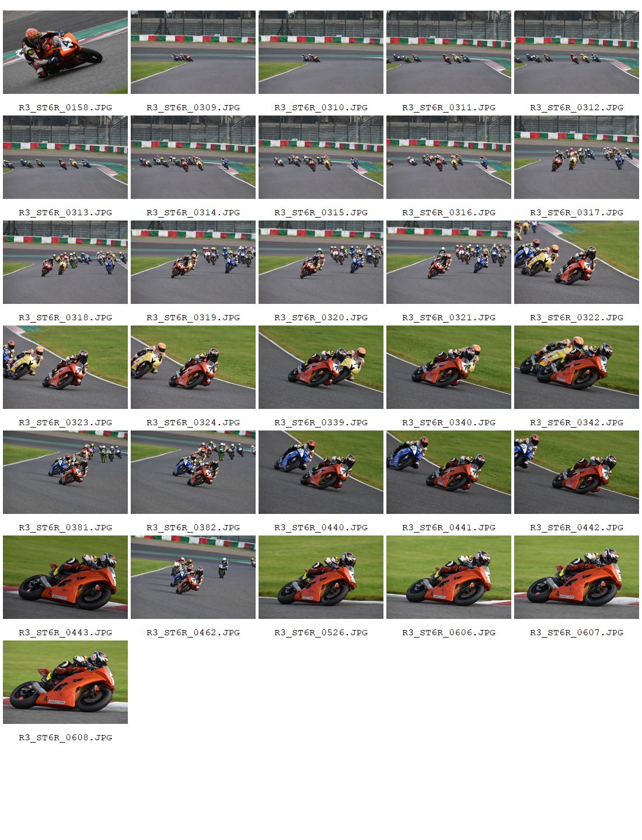Viewport: 642px width, 840px height.
Task: Open photo R3_ST6R_0324.JPG
Action: tap(193, 367)
